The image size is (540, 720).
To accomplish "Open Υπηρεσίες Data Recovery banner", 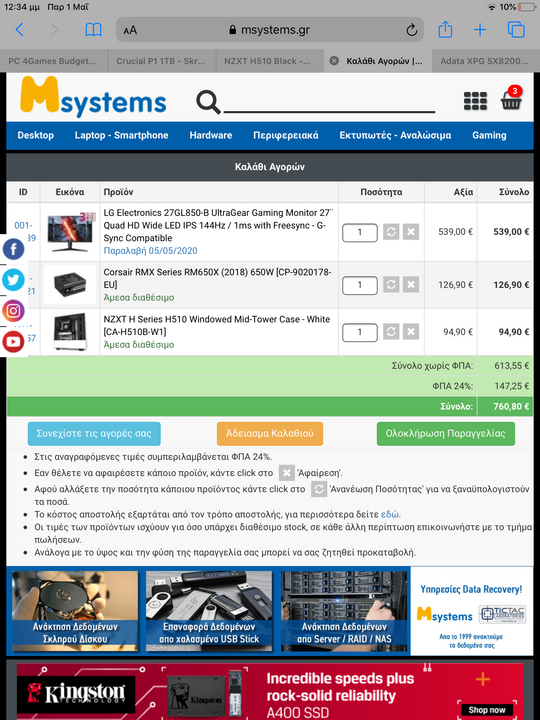I will (x=472, y=611).
